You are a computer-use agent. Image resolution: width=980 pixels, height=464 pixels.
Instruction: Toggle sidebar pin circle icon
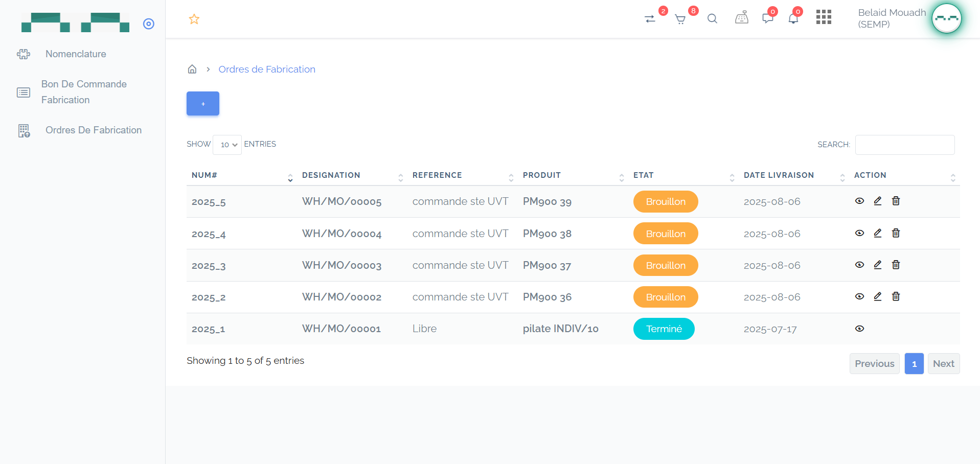tap(149, 24)
